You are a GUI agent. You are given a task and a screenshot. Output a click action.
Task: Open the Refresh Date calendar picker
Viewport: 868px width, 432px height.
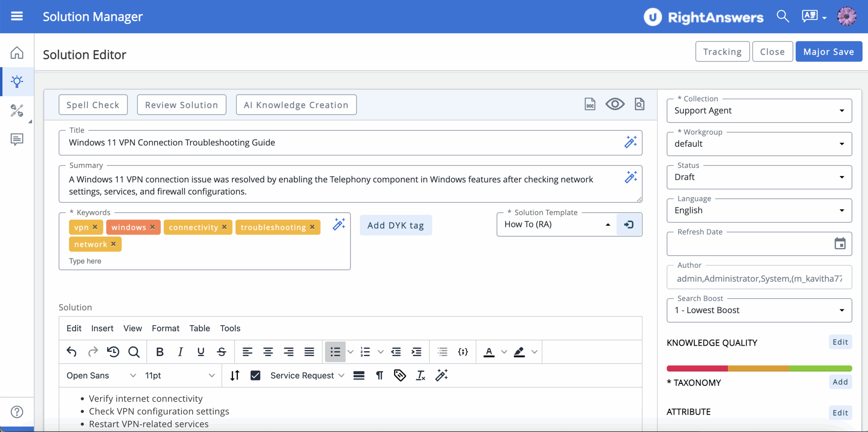pyautogui.click(x=840, y=243)
